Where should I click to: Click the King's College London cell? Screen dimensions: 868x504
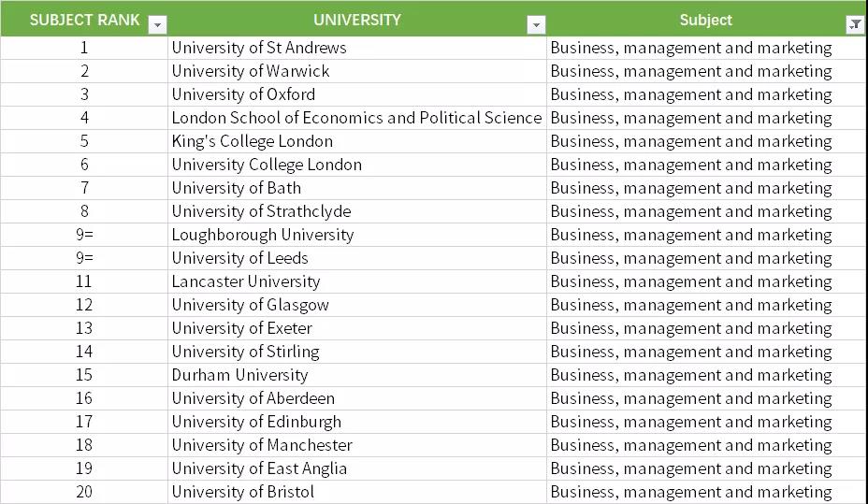(252, 141)
